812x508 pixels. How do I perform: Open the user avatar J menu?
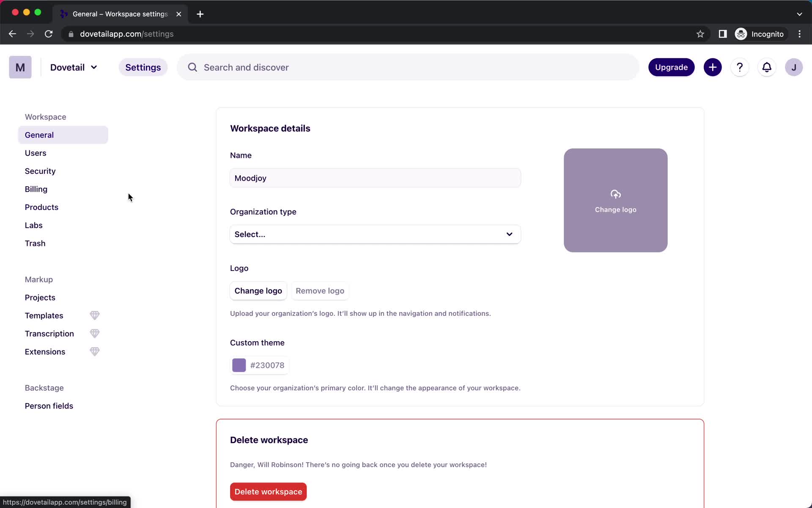click(794, 67)
